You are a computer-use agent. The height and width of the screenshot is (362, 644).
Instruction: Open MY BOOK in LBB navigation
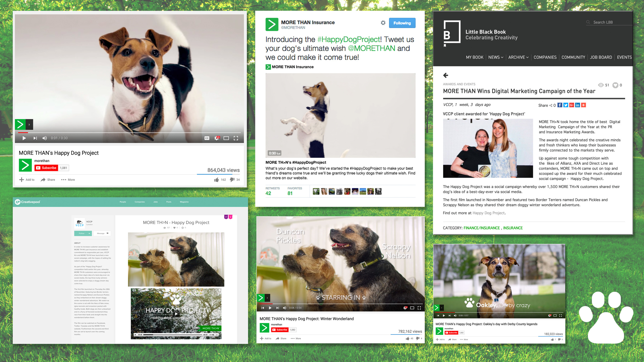point(474,57)
